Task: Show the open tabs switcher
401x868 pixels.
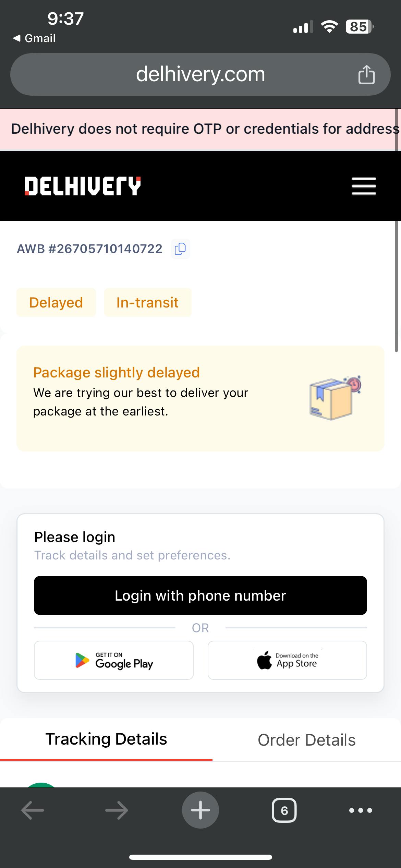Action: tap(284, 810)
